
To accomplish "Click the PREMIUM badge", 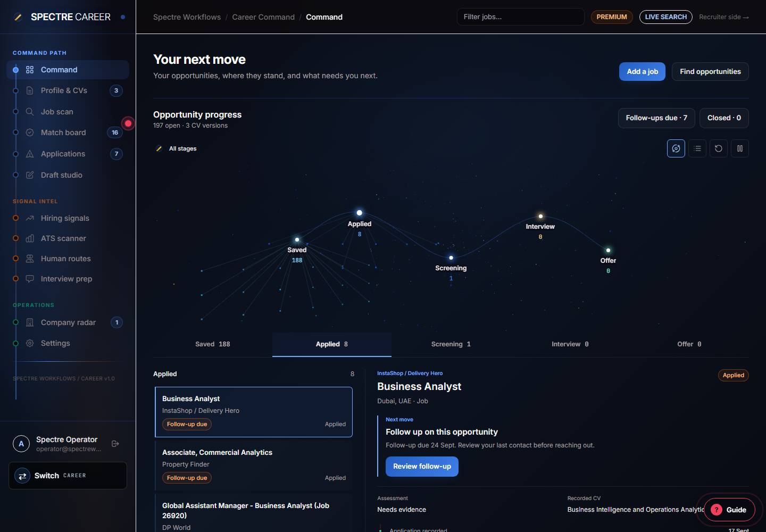I will point(612,17).
